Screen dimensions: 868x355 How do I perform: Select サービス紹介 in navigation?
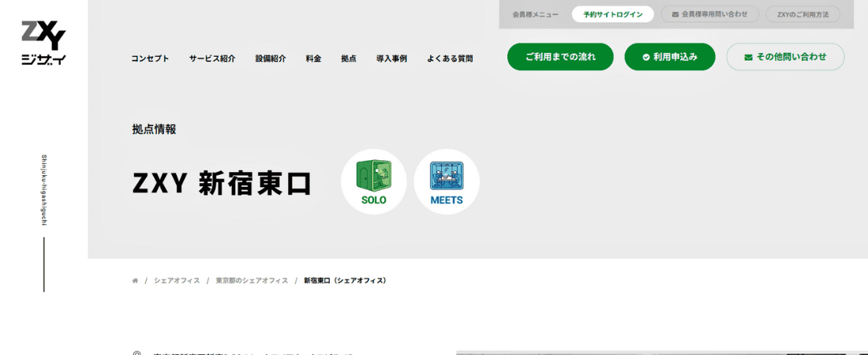[x=212, y=58]
